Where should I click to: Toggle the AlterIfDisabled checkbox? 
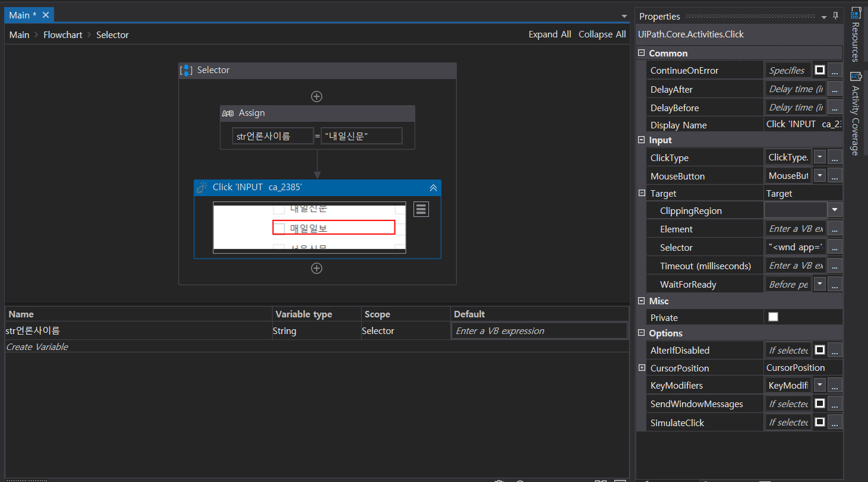point(820,350)
